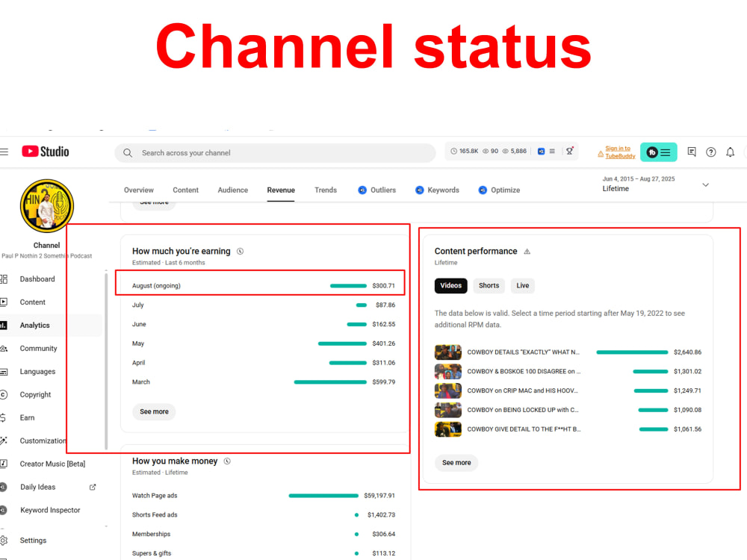Switch to the Audience tab
Image resolution: width=747 pixels, height=560 pixels.
(232, 190)
